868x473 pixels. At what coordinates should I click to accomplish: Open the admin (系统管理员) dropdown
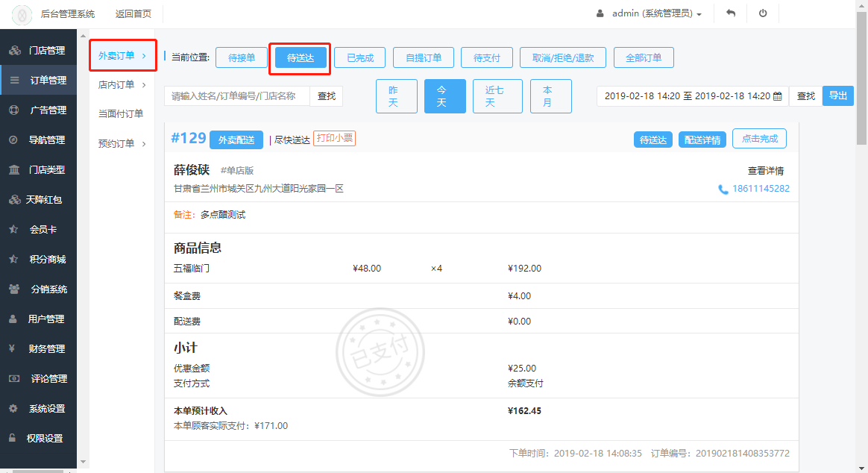coord(656,13)
